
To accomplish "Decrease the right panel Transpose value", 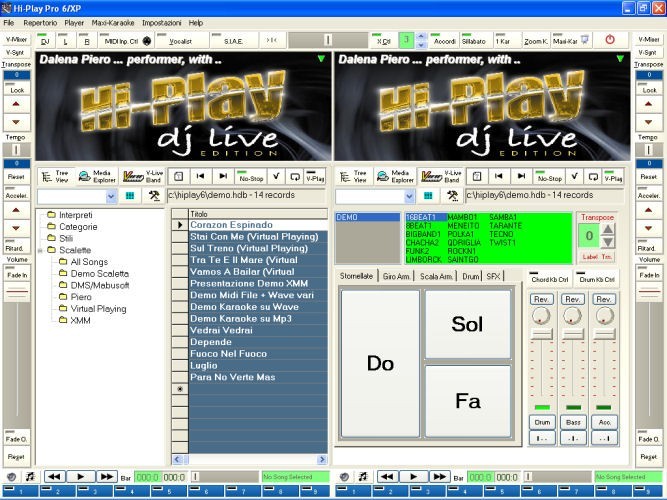I will (x=608, y=242).
